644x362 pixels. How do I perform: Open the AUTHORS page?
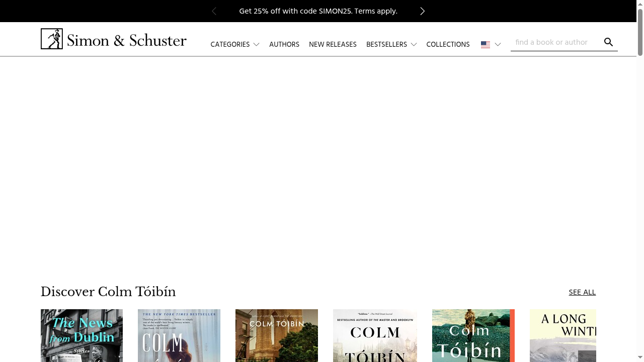[x=284, y=45]
